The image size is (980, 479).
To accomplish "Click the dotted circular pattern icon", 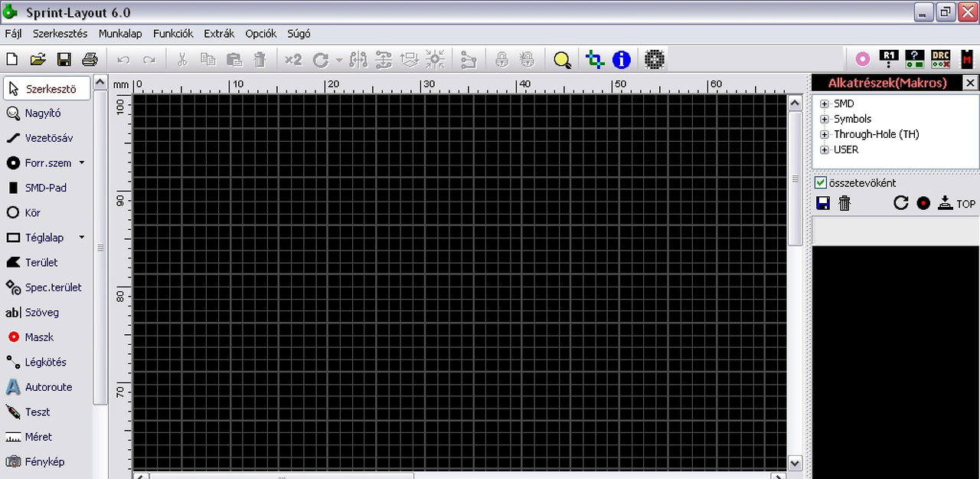I will [654, 59].
